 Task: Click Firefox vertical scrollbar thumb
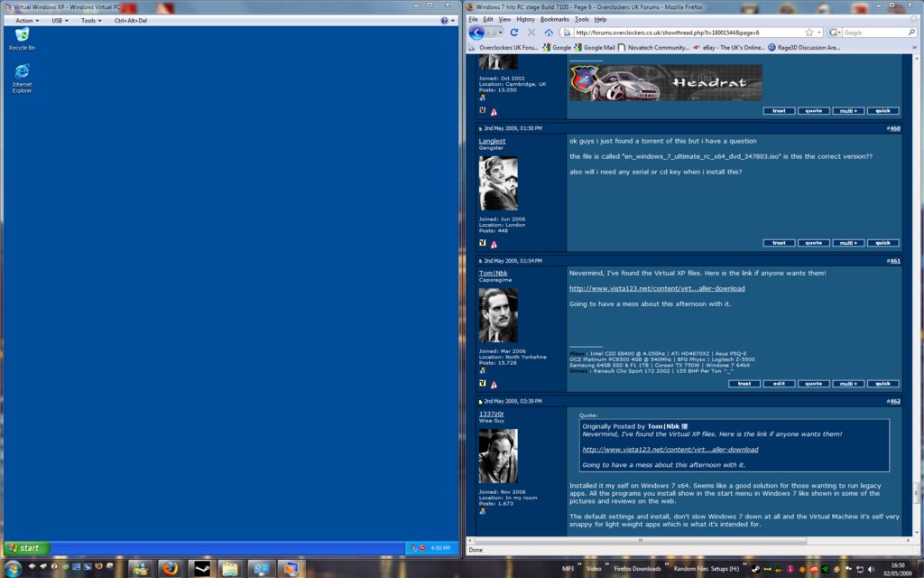[916, 492]
